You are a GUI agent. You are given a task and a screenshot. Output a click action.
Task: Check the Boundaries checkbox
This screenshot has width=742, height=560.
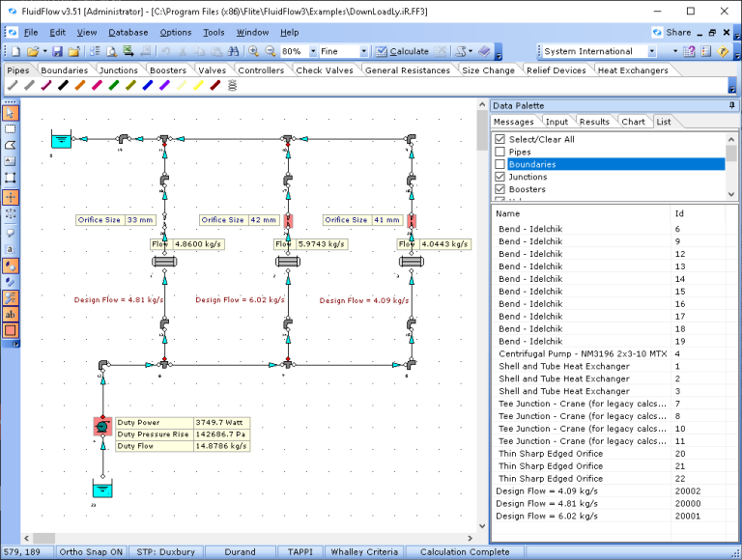[499, 164]
